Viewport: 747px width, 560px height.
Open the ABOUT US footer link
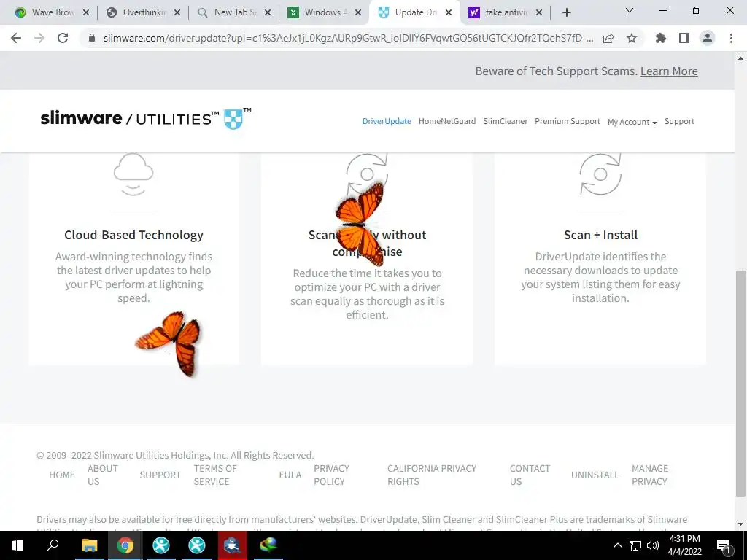point(102,475)
